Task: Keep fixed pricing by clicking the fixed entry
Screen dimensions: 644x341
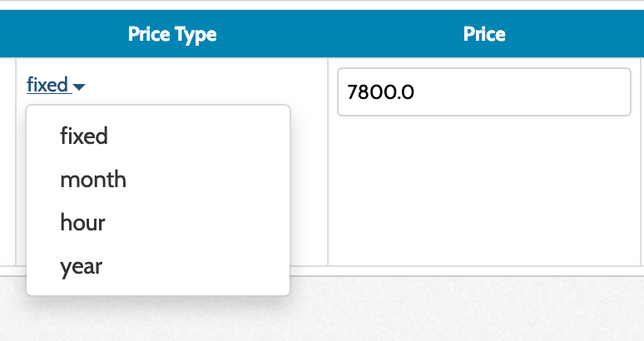Action: coord(84,136)
